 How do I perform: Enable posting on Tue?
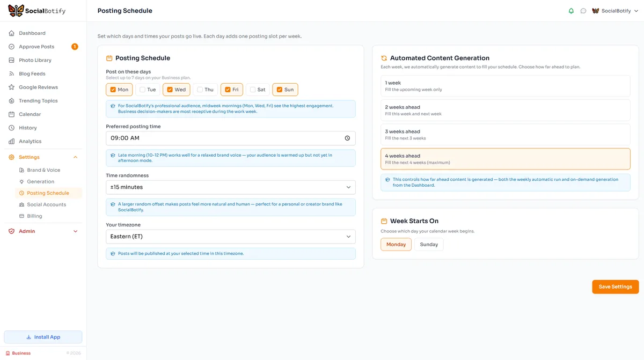coord(141,89)
